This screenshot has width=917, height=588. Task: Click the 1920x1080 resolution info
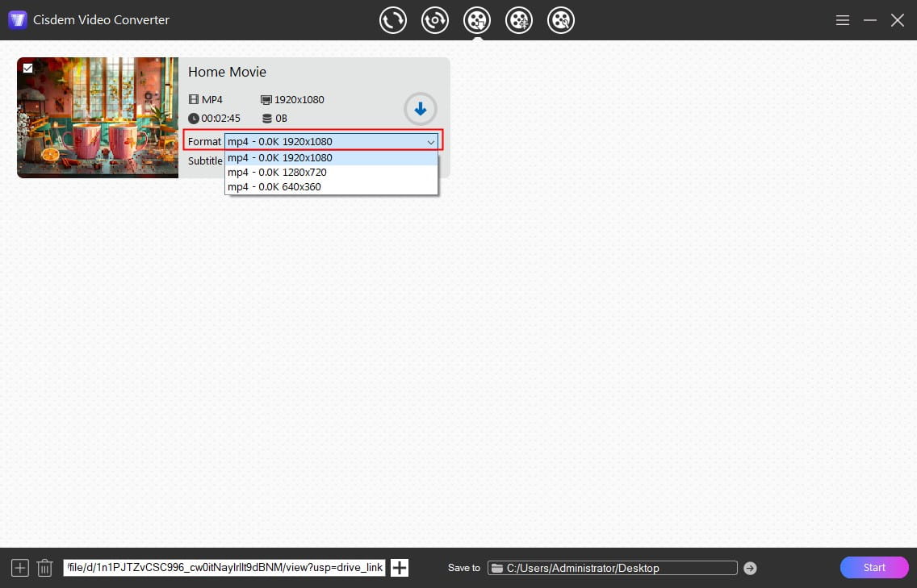(x=299, y=100)
